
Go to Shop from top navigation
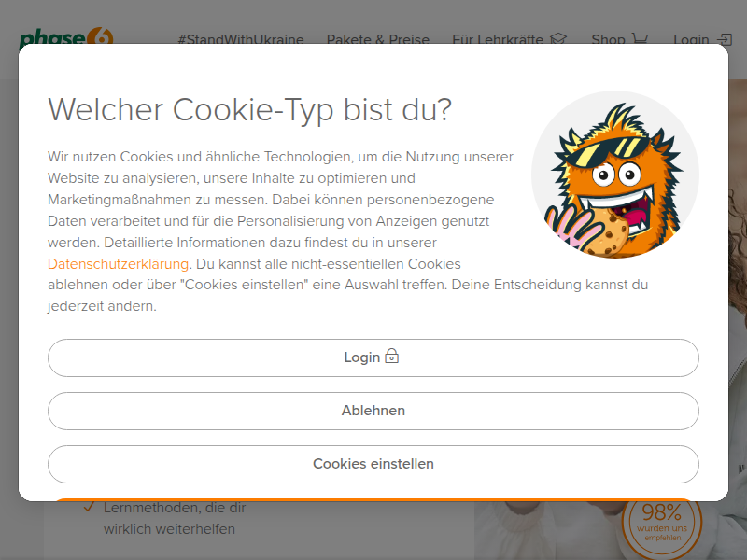pyautogui.click(x=608, y=39)
